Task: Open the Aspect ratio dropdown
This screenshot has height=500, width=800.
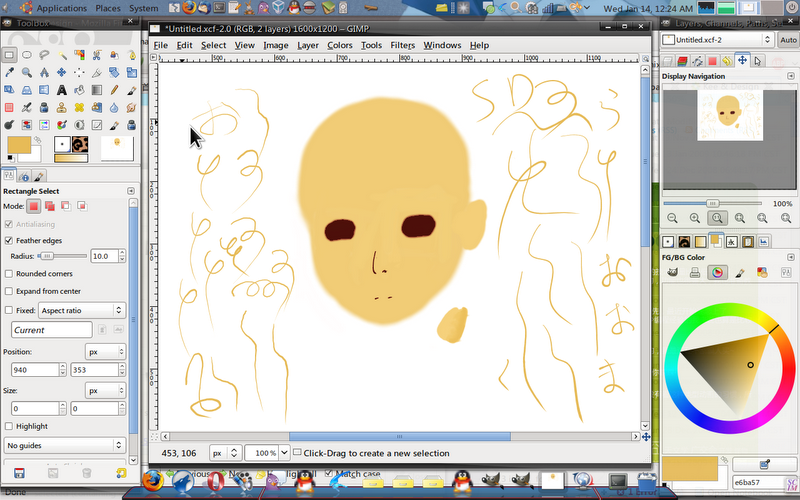Action: point(81,310)
